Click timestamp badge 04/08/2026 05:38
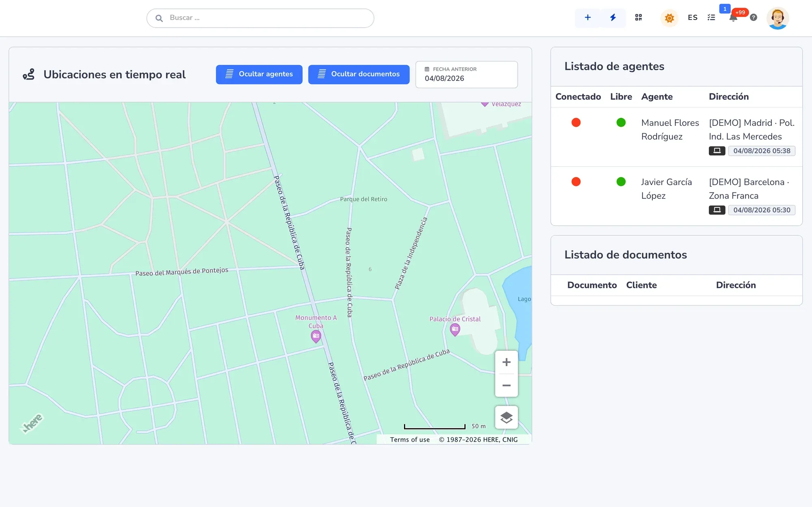 tap(762, 151)
